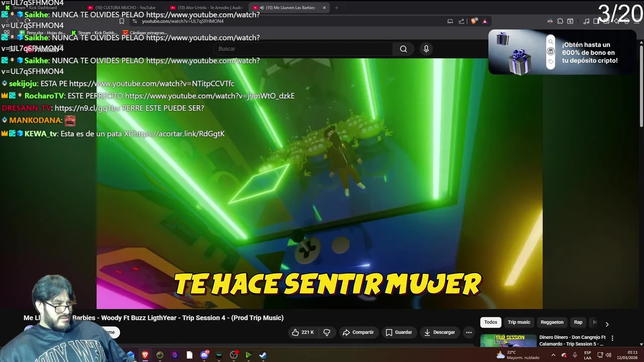Click the share page icon in address bar
Viewport: 644px width, 362px height.
point(461,21)
